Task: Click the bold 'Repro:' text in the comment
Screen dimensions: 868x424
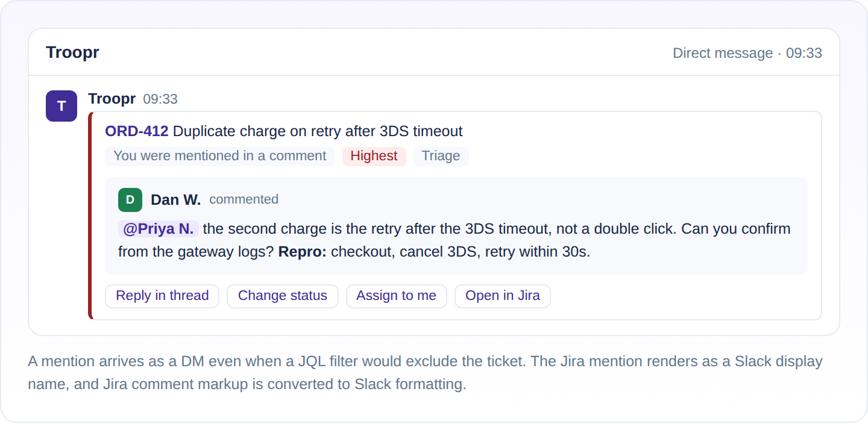Action: tap(303, 252)
